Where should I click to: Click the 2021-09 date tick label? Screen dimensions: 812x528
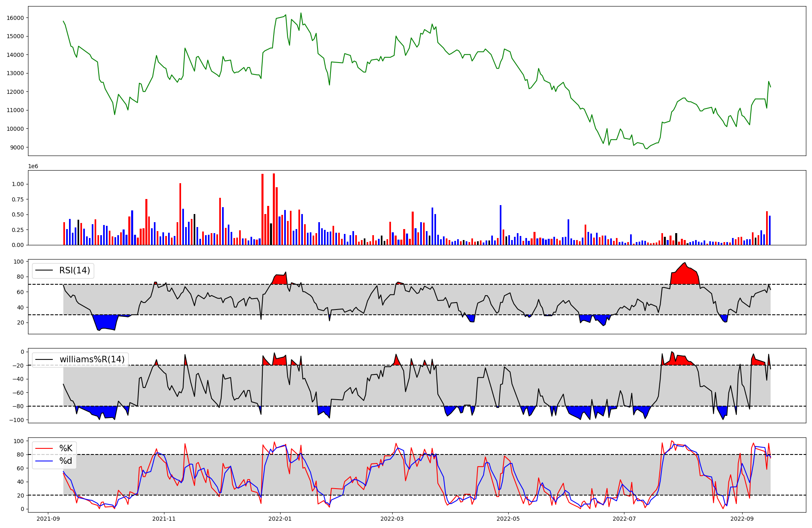(48, 519)
